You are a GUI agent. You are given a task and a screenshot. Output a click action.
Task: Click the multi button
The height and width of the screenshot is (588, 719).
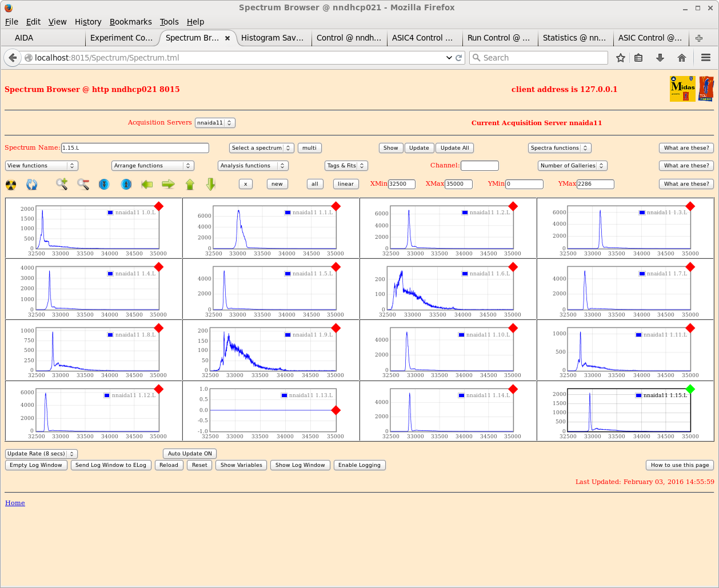click(310, 148)
